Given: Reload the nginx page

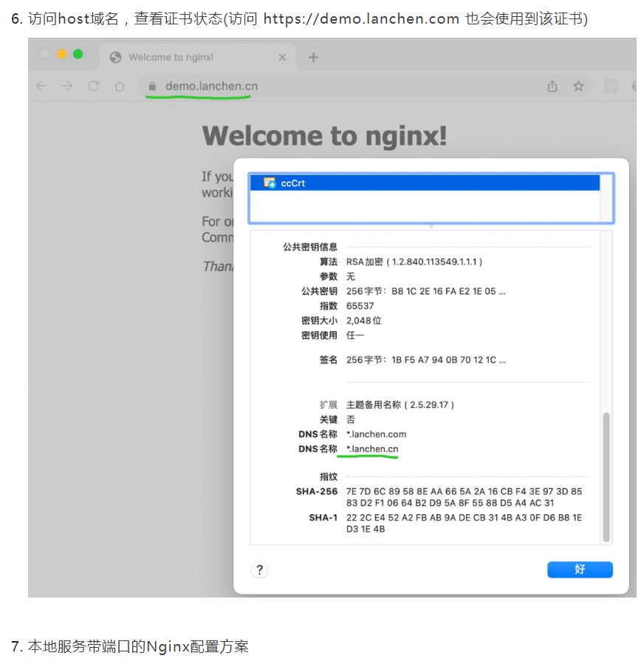Looking at the screenshot, I should coord(94,86).
